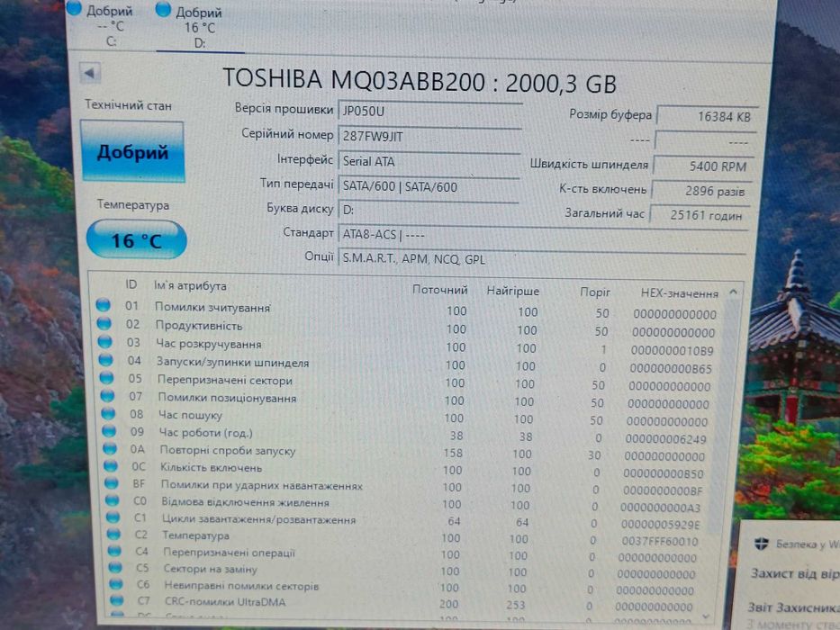Click the Поріг column header
Screen dimensions: 840x630
(x=594, y=292)
